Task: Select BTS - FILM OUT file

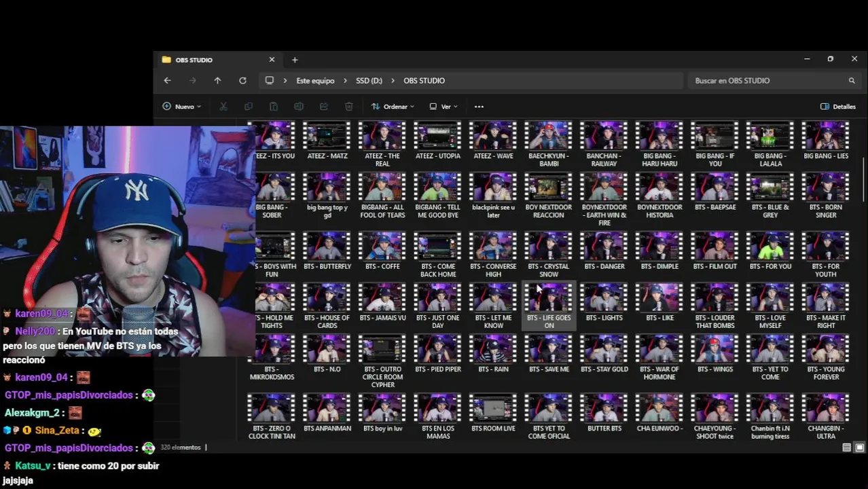Action: tap(715, 251)
